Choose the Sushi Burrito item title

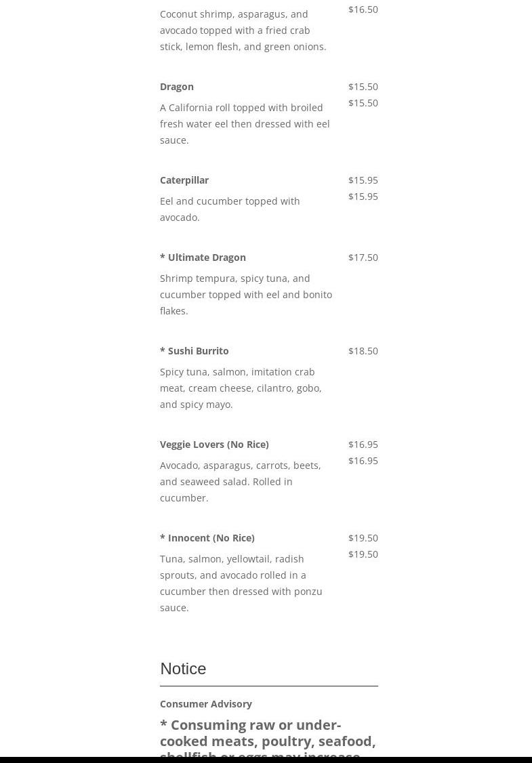(195, 350)
